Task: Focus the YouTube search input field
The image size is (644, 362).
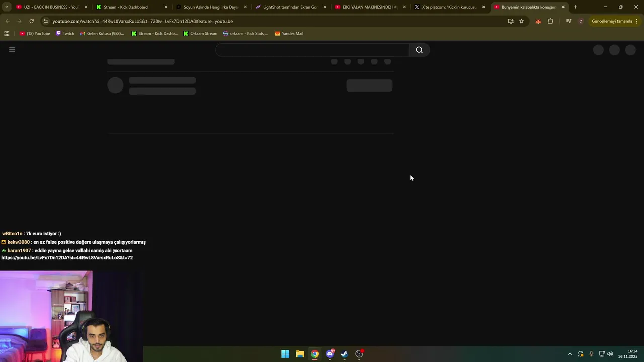Action: click(x=312, y=50)
